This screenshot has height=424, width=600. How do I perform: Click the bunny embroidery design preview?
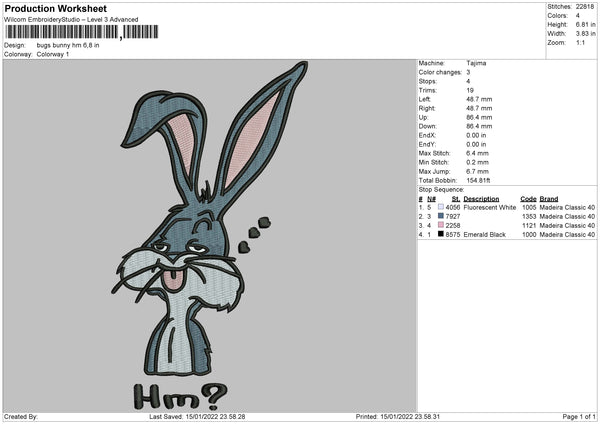point(210,236)
